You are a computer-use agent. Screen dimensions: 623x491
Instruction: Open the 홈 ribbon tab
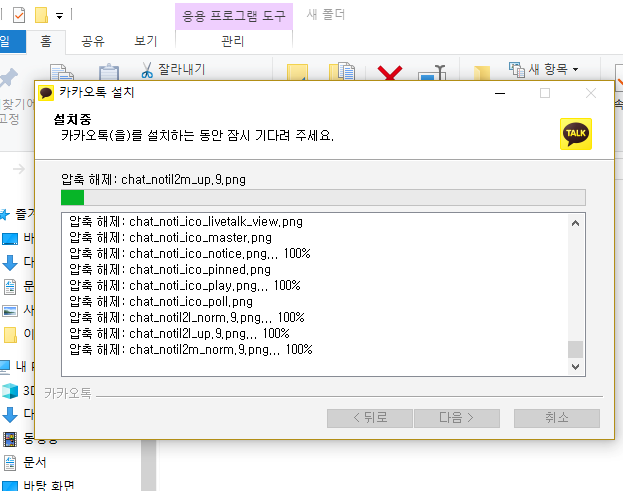pos(46,41)
